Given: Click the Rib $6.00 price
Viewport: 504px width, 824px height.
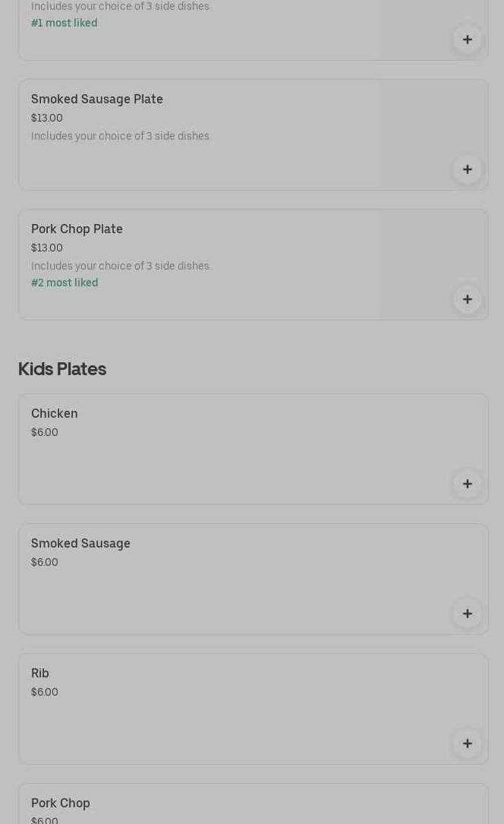Looking at the screenshot, I should [x=45, y=693].
